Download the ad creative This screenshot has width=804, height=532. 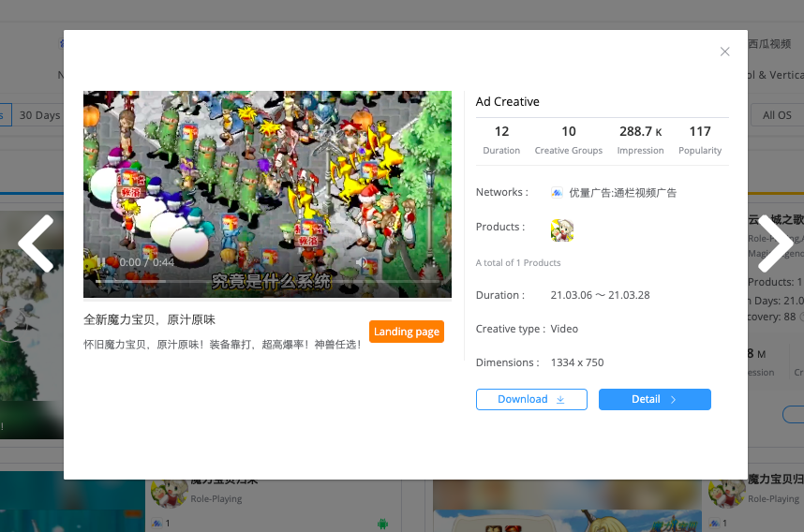(x=531, y=399)
